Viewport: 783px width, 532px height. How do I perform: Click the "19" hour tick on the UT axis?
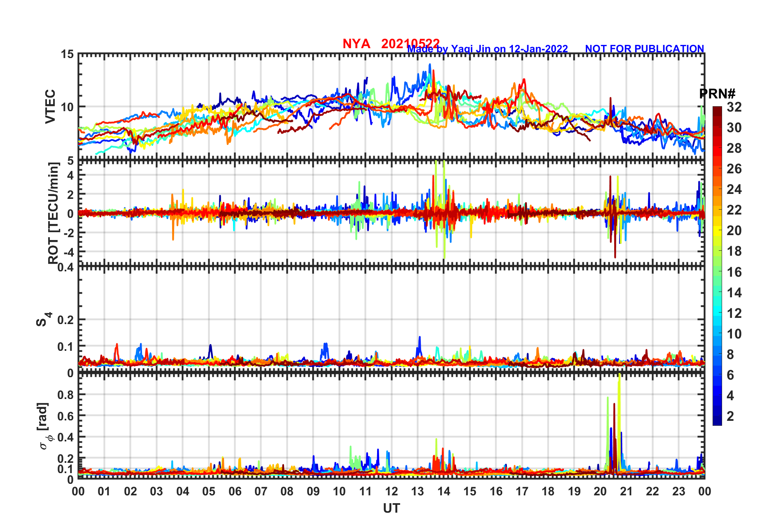pyautogui.click(x=574, y=491)
